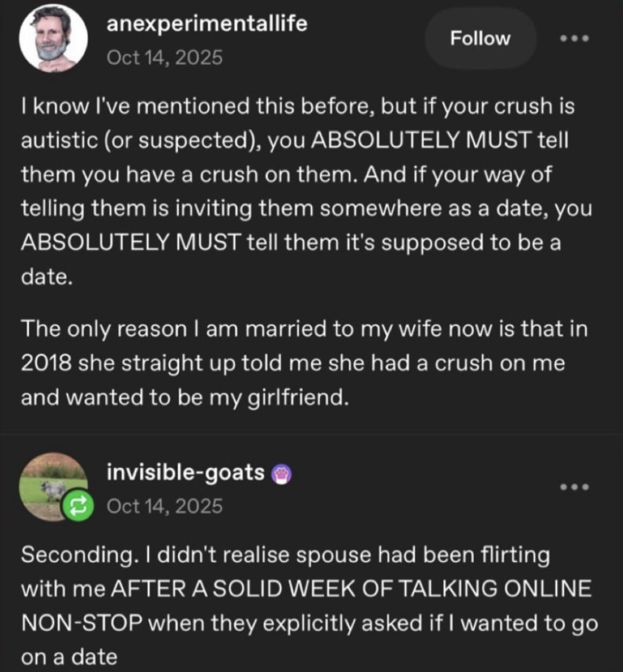Follow the anexperimentallife blog
The image size is (623, 672).
[480, 39]
